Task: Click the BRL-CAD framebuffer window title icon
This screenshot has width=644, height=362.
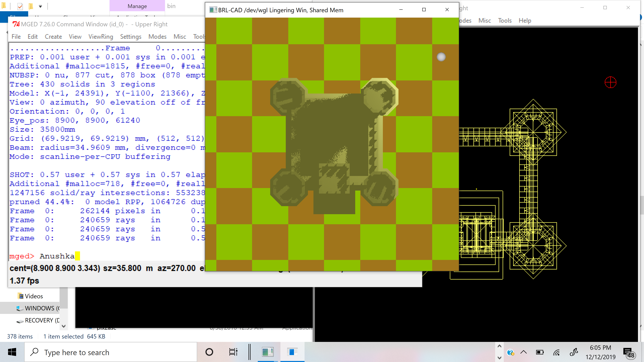Action: click(x=213, y=10)
